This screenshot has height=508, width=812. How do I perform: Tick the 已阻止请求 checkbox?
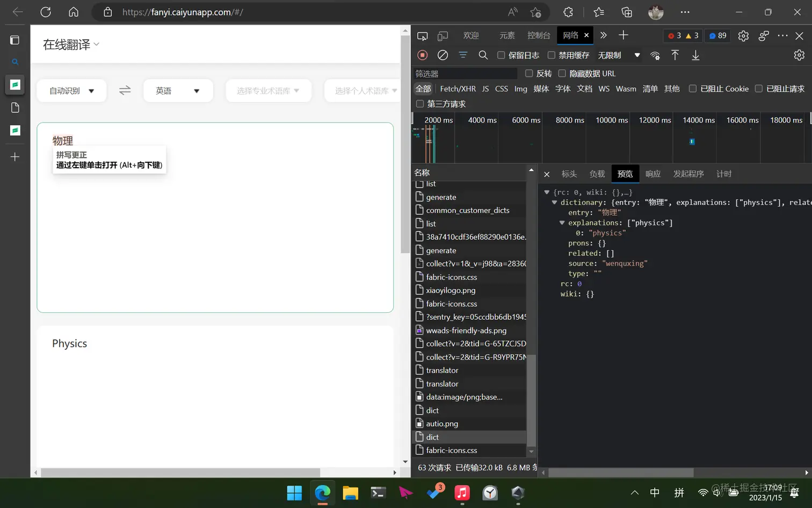[759, 89]
